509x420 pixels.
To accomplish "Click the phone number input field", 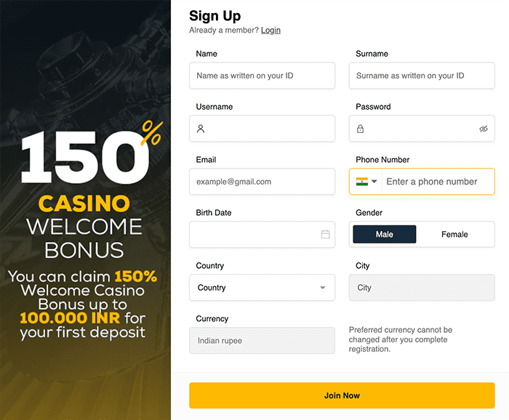I will pos(438,182).
